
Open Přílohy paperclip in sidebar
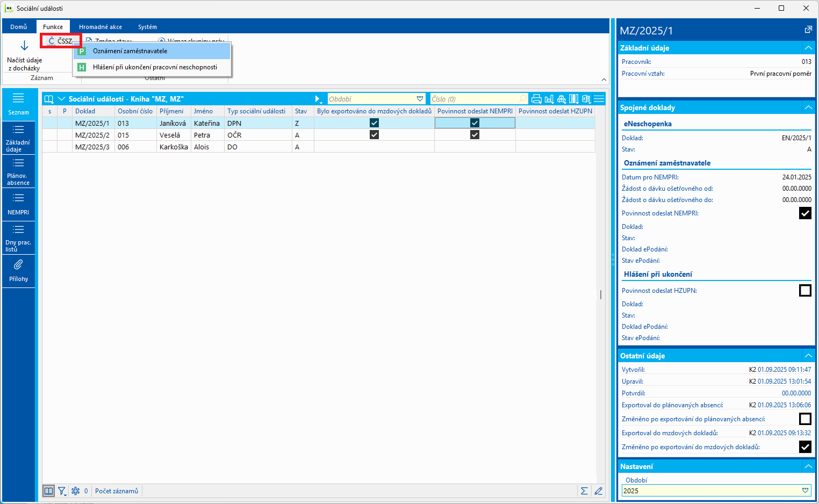18,270
